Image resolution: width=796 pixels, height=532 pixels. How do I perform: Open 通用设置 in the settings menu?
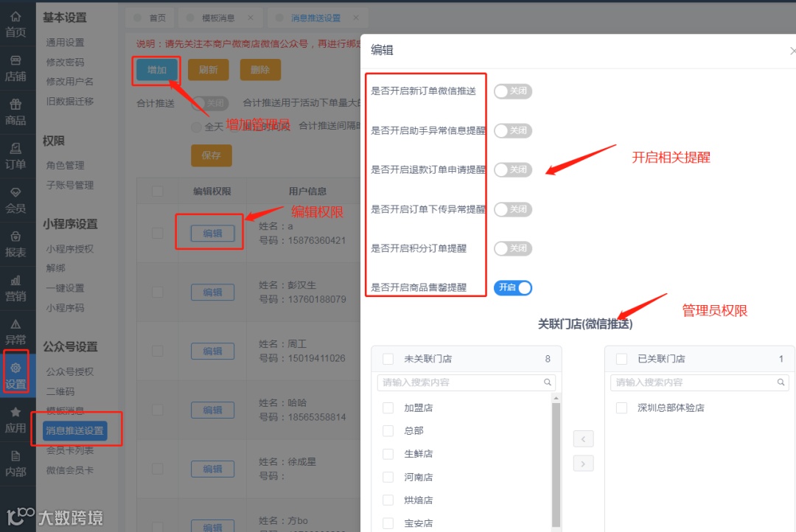[65, 43]
